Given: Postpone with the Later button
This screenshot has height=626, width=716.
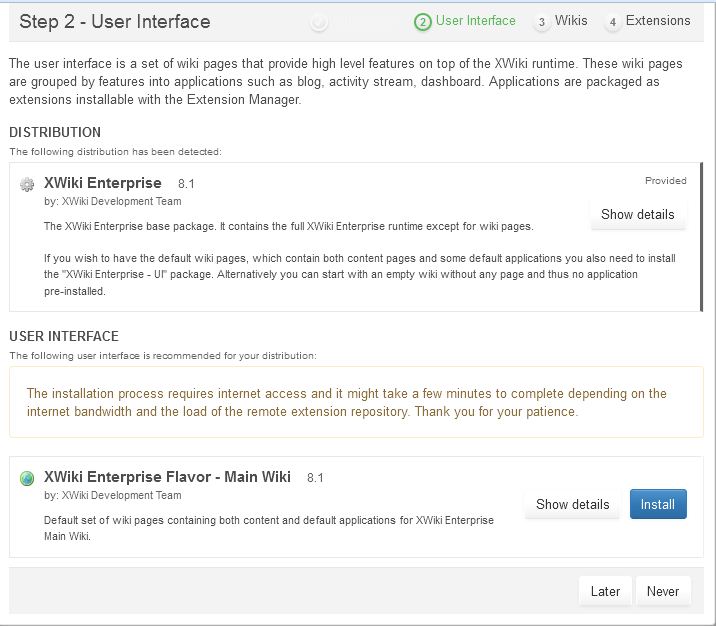Looking at the screenshot, I should (x=605, y=591).
